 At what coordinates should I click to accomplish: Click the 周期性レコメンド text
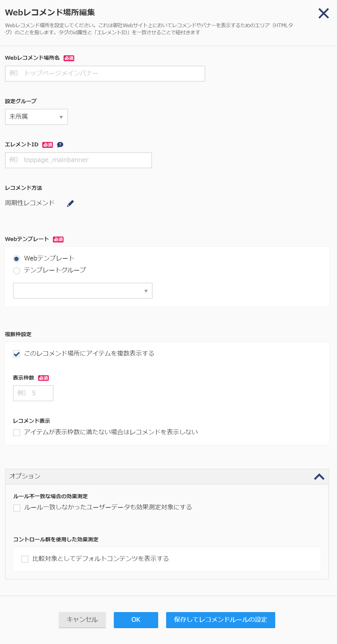coord(30,203)
